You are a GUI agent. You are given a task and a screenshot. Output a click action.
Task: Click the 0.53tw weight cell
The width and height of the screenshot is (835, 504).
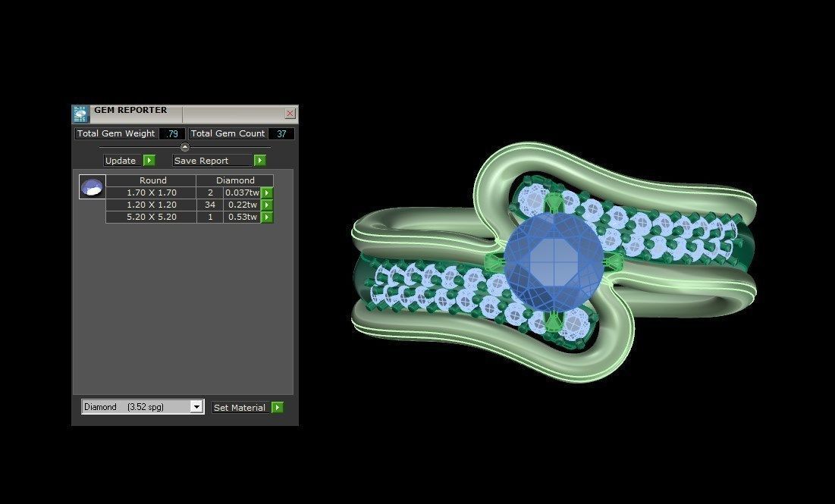point(242,218)
